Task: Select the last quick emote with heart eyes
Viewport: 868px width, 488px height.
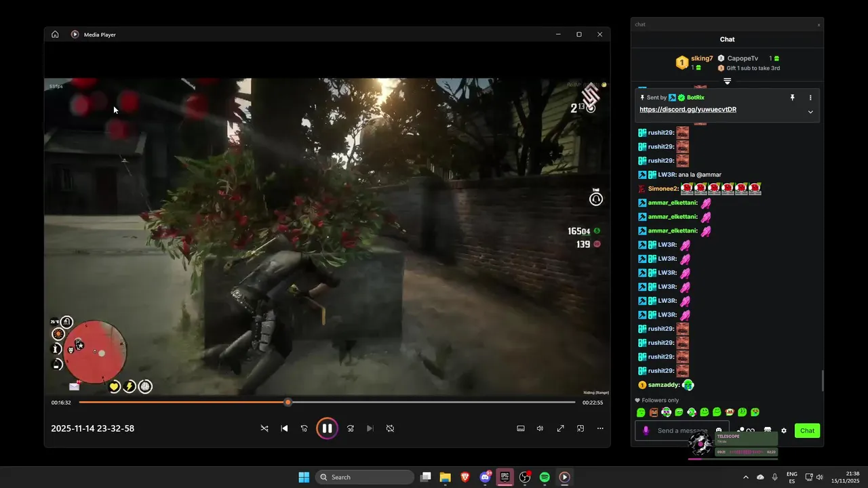Action: 755,412
